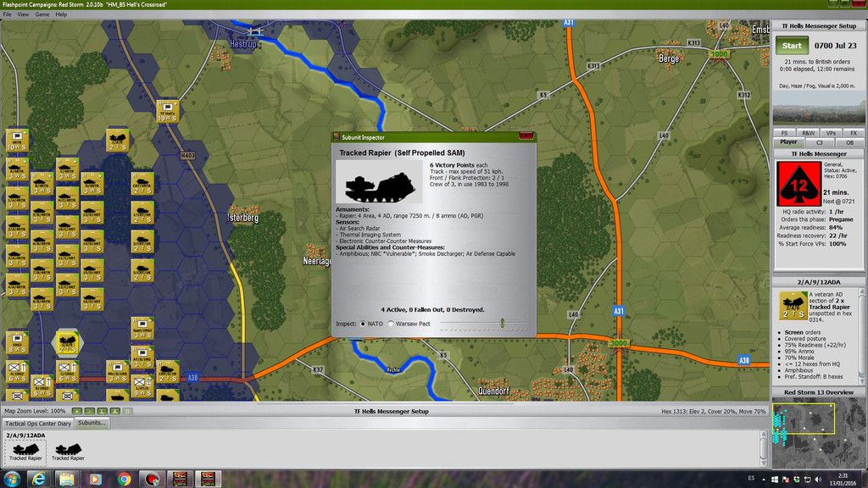868x488 pixels.
Task: Launch Internet Explorer from the taskbar
Action: pyautogui.click(x=39, y=479)
